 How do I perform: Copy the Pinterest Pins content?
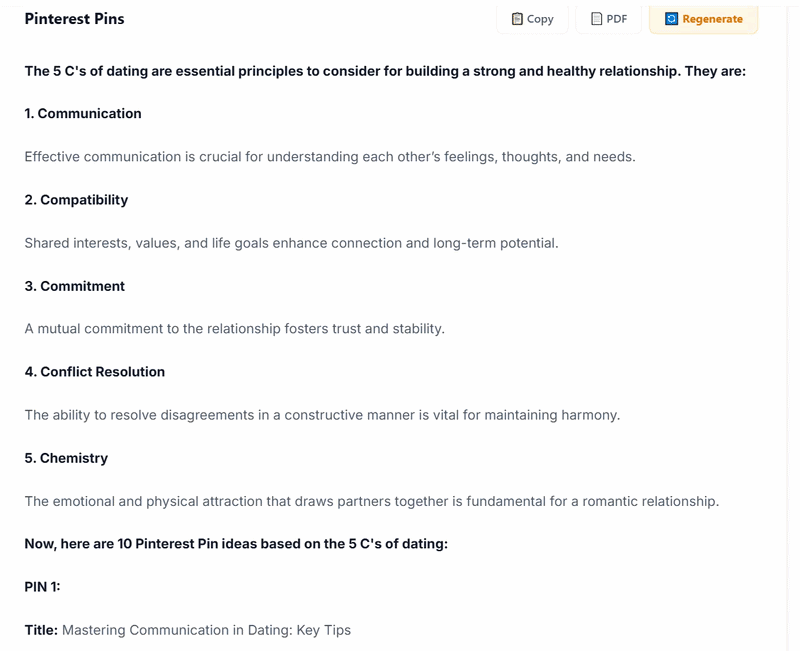532,19
